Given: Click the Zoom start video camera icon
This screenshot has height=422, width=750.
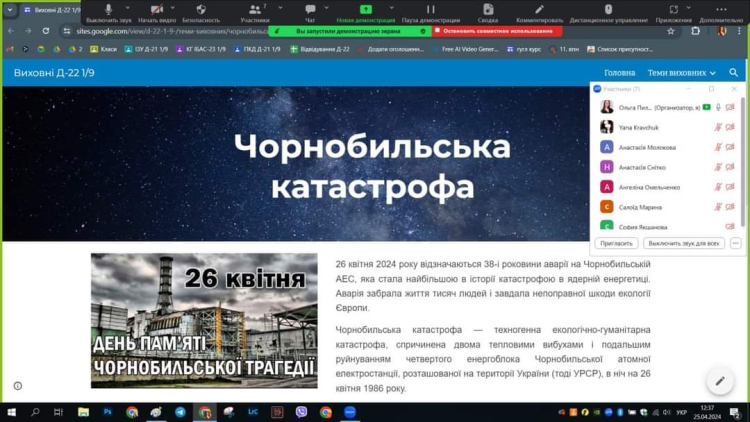Looking at the screenshot, I should [156, 9].
